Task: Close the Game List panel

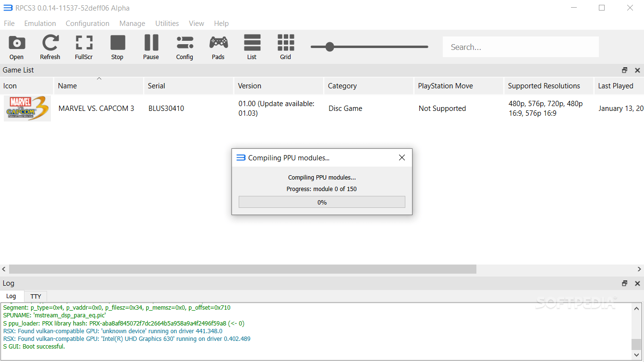Action: (x=637, y=70)
